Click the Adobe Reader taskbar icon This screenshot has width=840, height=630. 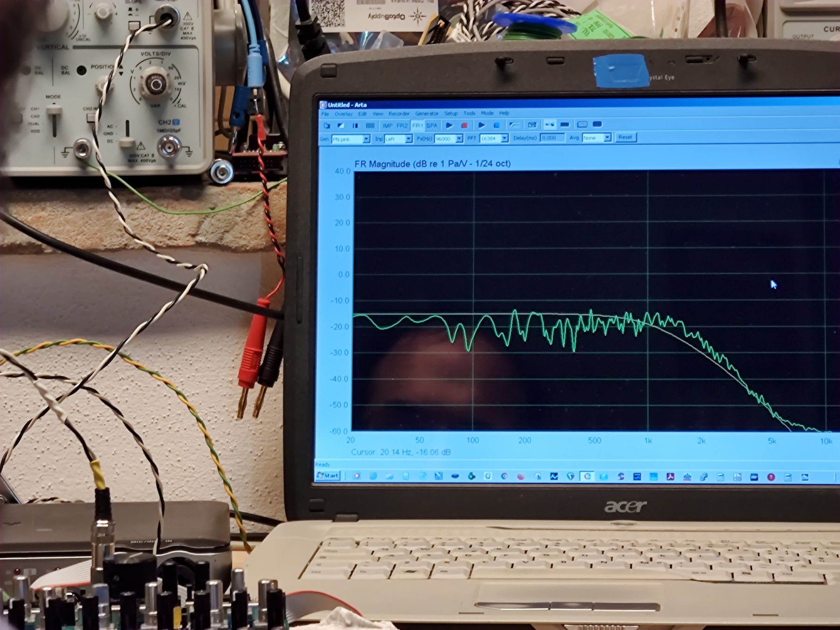point(671,476)
